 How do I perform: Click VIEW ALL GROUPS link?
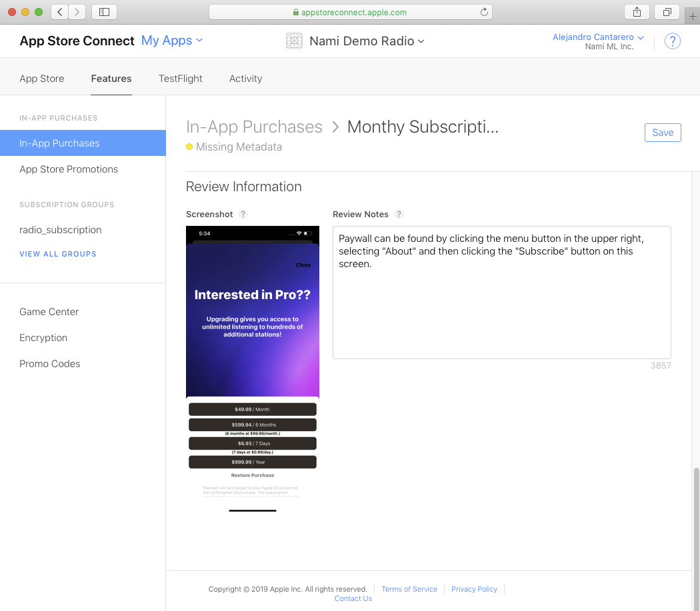(x=57, y=254)
